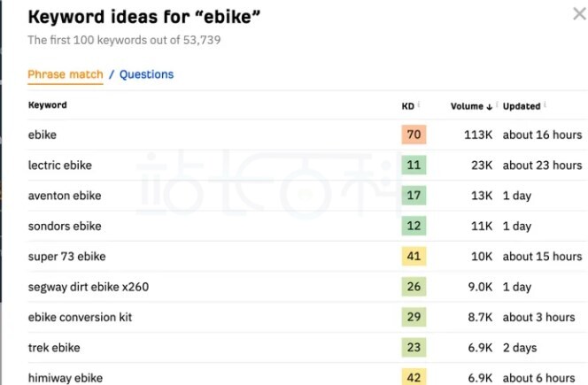Select the "trek ebike" keyword

tap(55, 348)
